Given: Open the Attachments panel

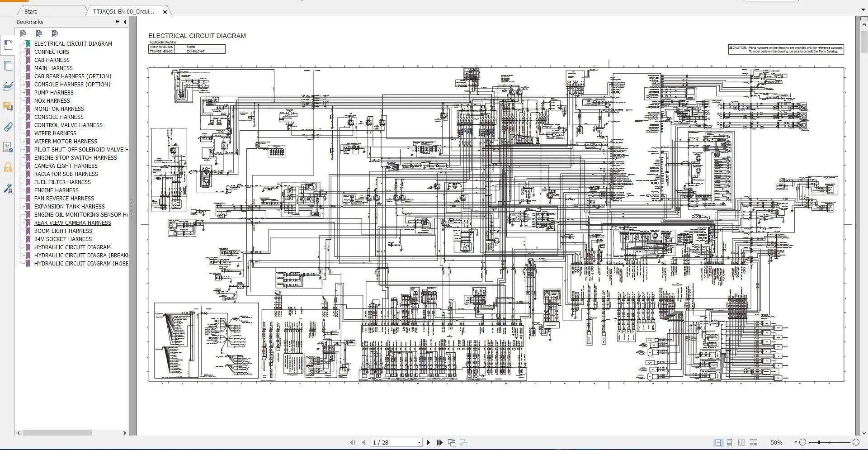Looking at the screenshot, I should pyautogui.click(x=8, y=127).
